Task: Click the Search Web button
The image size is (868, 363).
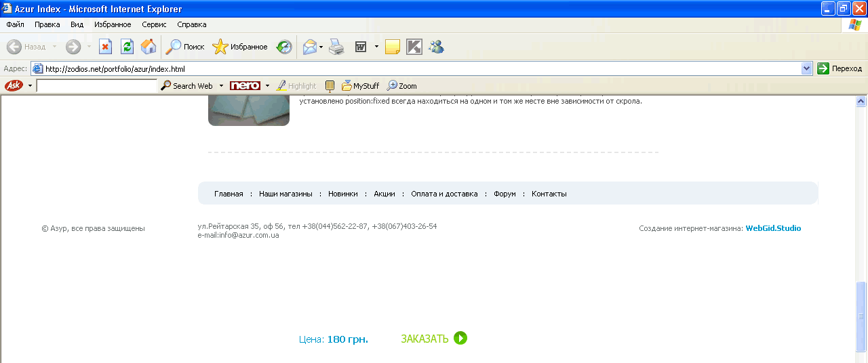Action: coord(186,86)
